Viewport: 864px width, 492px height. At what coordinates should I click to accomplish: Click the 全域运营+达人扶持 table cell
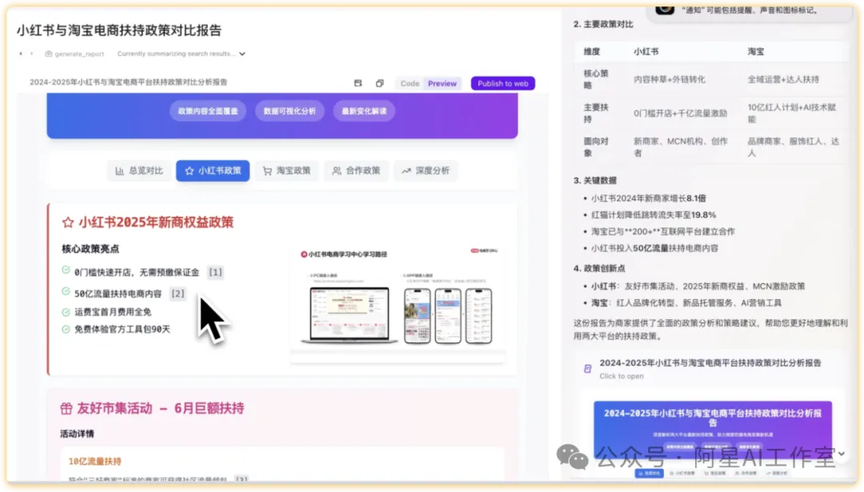783,79
